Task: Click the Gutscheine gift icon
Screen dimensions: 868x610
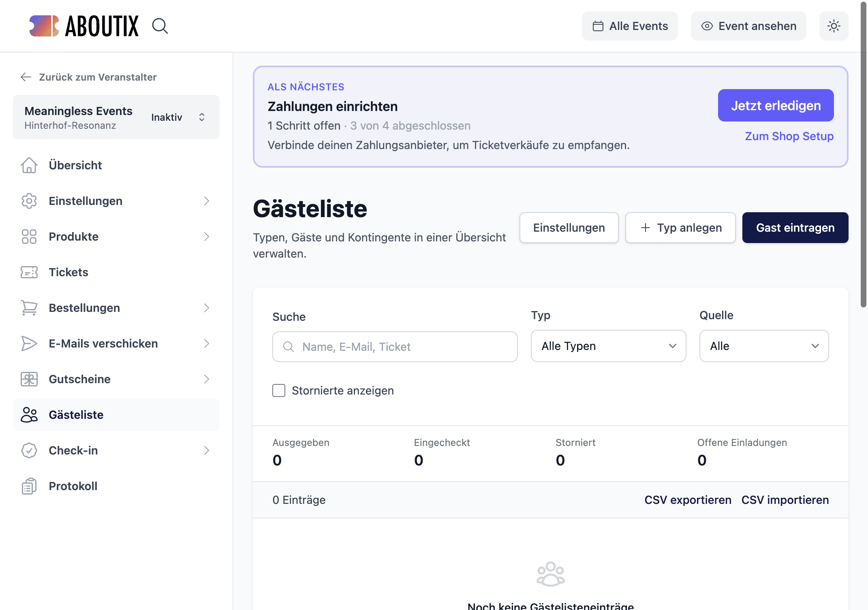Action: click(x=29, y=379)
